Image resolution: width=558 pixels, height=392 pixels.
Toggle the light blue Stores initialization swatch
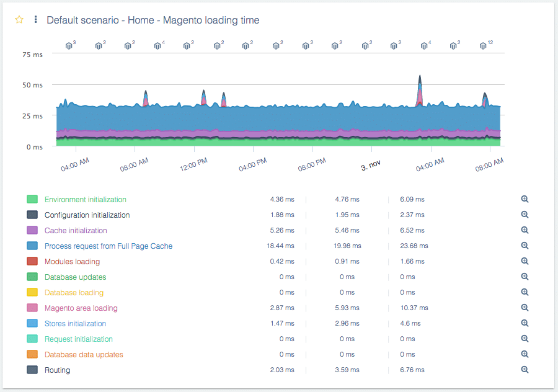tap(32, 323)
